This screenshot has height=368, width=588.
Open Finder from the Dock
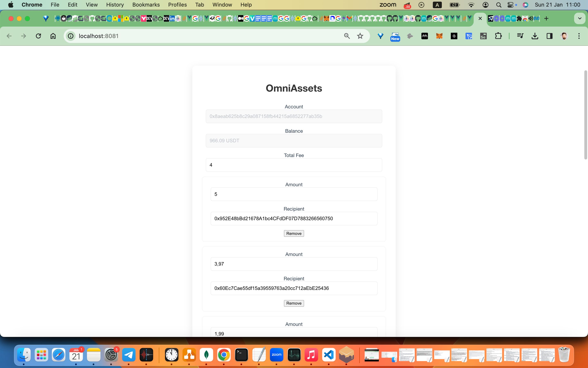point(24,355)
